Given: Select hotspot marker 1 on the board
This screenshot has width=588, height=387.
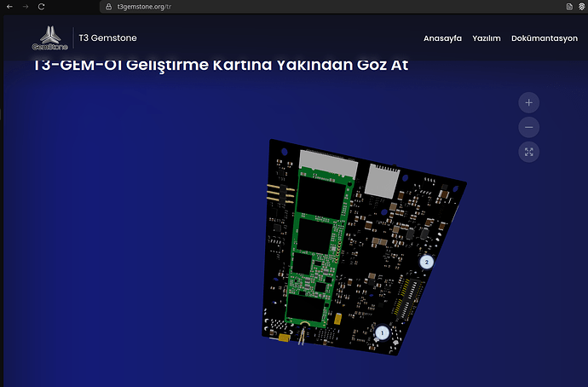Looking at the screenshot, I should [x=382, y=332].
